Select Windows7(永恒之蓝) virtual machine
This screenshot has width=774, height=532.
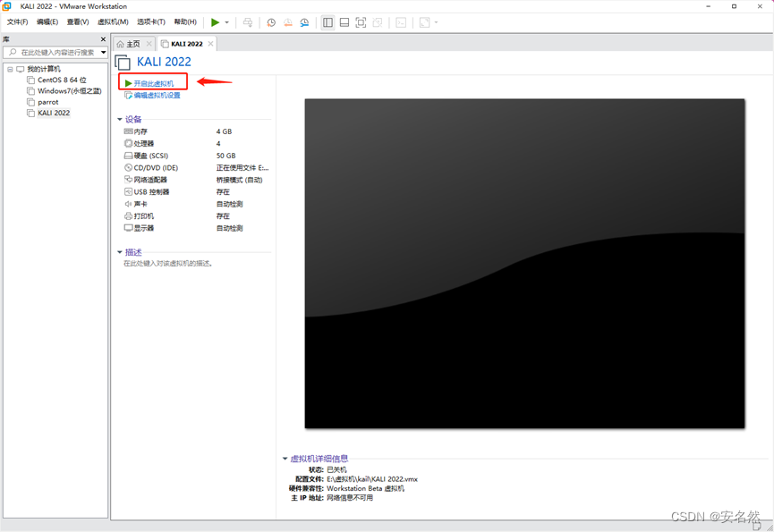70,90
